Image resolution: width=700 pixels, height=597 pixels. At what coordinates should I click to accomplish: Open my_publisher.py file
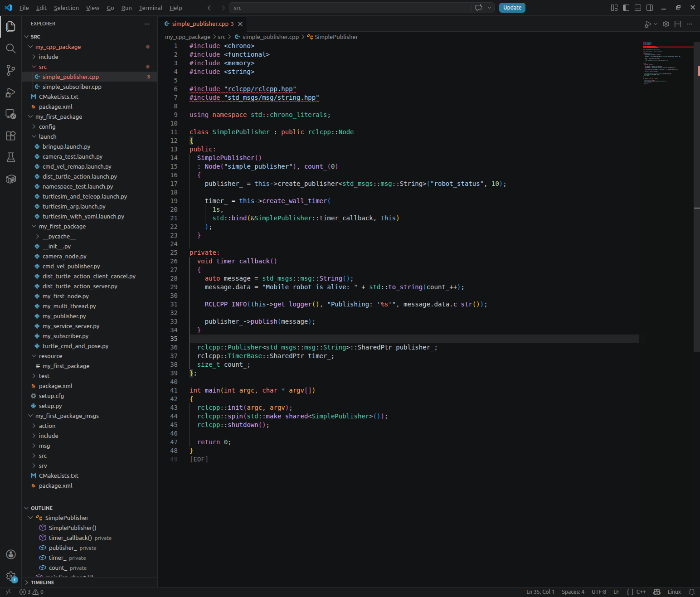pos(64,316)
